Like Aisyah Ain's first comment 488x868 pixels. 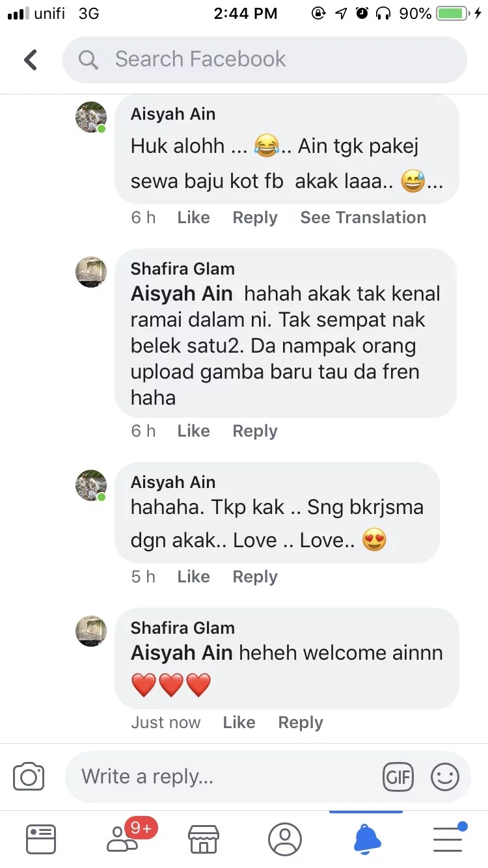click(193, 218)
